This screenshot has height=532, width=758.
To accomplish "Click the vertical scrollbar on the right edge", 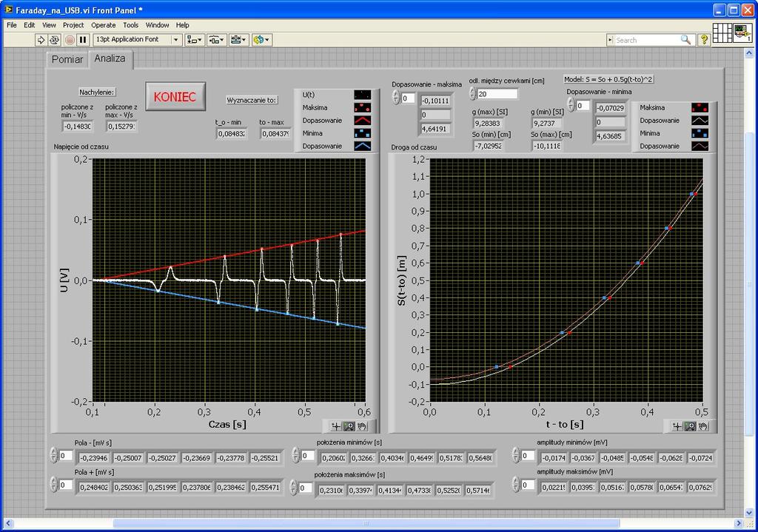I will [749, 283].
